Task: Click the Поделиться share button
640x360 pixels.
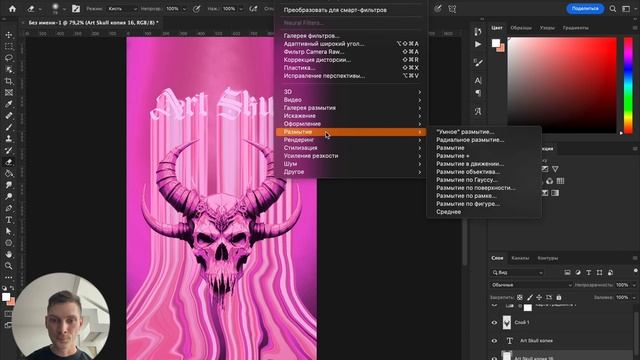Action: tap(585, 9)
